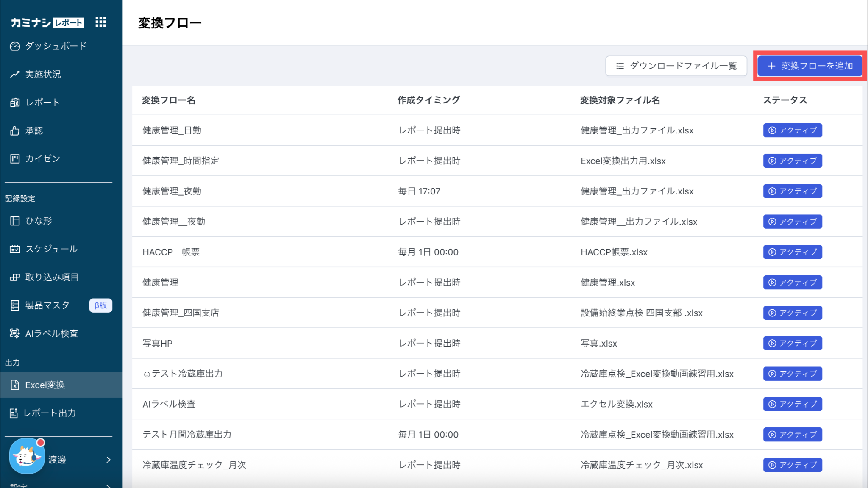This screenshot has height=488, width=868.
Task: Open the レポート出力 menu item
Action: [50, 413]
